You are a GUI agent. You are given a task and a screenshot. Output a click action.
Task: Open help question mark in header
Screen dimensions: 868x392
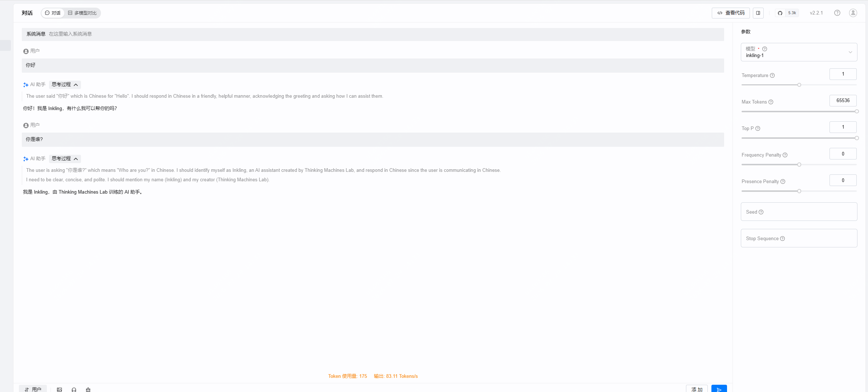coord(837,13)
